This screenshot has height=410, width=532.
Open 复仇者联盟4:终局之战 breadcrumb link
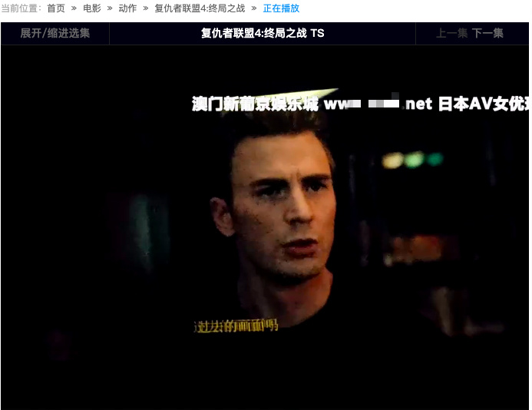(x=200, y=8)
